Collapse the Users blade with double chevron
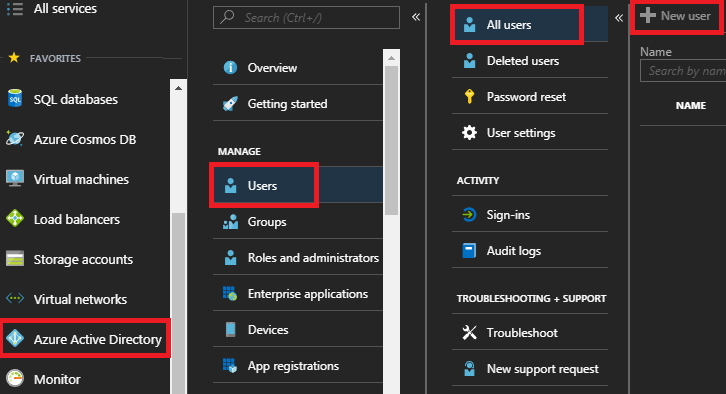726x394 pixels. tap(619, 18)
